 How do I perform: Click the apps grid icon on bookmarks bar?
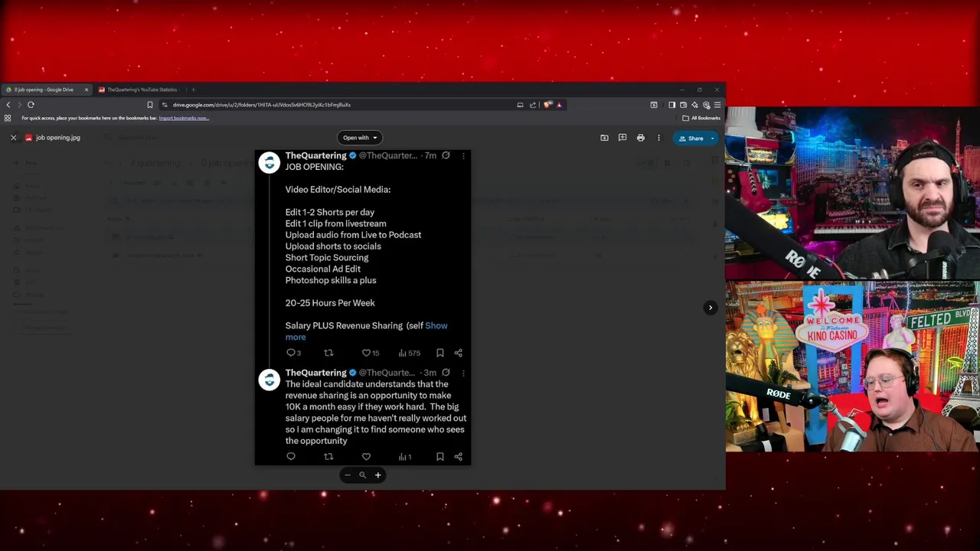(8, 118)
